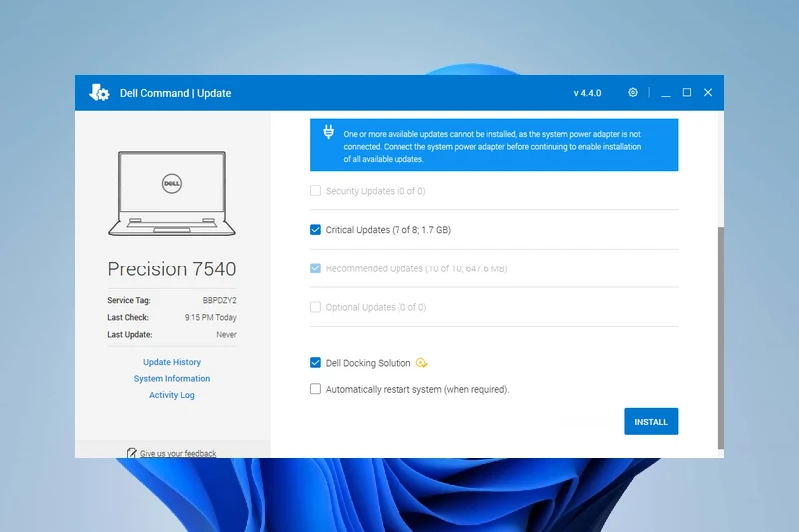The image size is (799, 532).
Task: Minimize the Dell Command Update window
Action: [665, 93]
